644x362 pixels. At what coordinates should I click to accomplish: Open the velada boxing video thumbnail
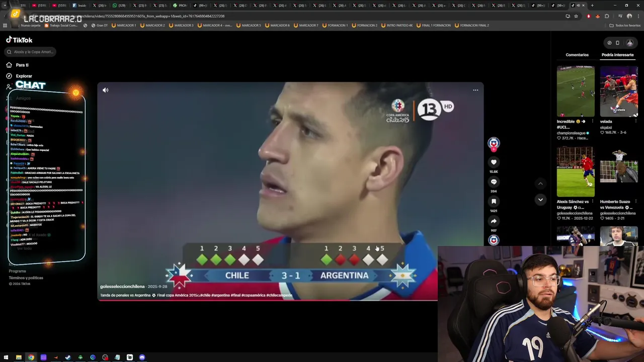[x=619, y=92]
